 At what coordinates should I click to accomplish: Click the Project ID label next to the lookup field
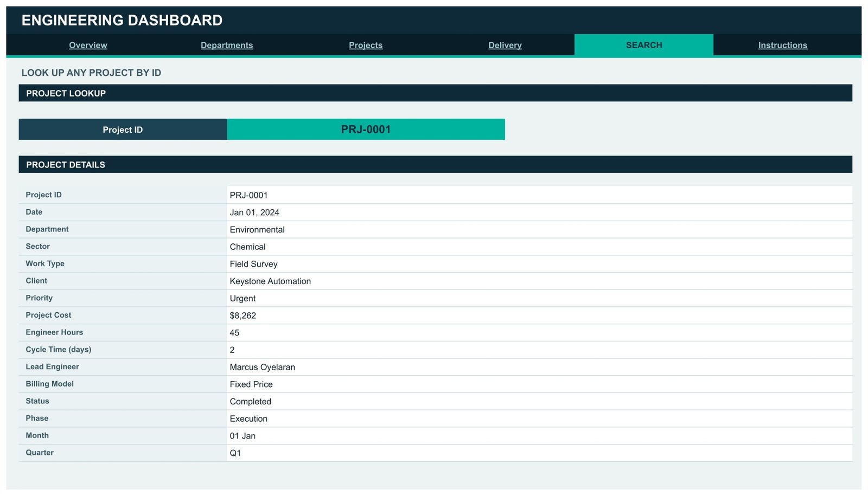coord(123,130)
